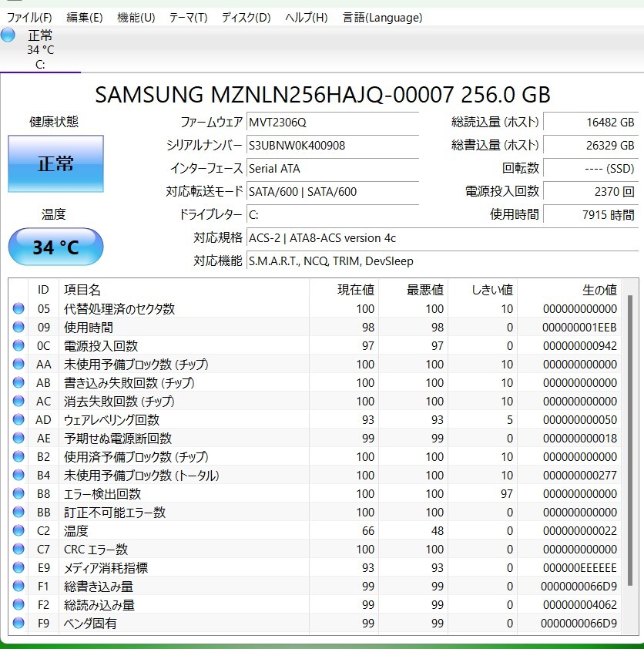
Task: Click the standard field ACS-2 | ATA8-ACS version 4c
Action: 443,238
